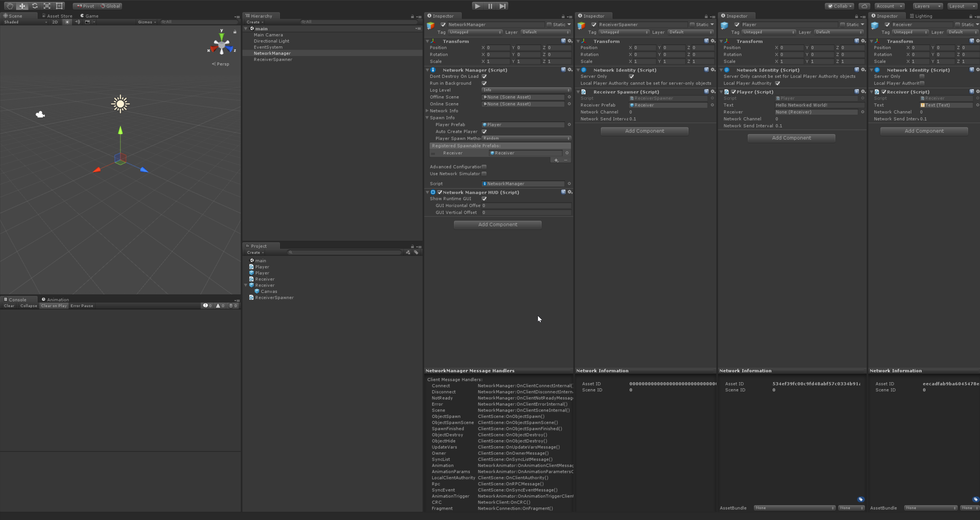
Task: Expand the Network Info foldout
Action: [427, 111]
